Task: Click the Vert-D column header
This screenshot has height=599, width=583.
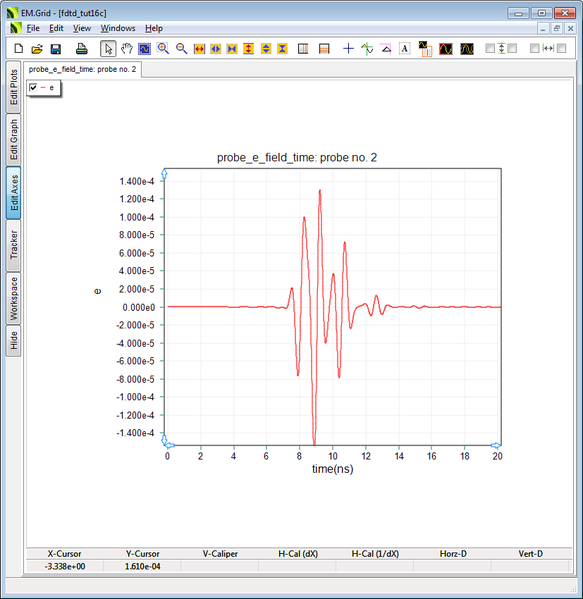Action: pos(531,554)
